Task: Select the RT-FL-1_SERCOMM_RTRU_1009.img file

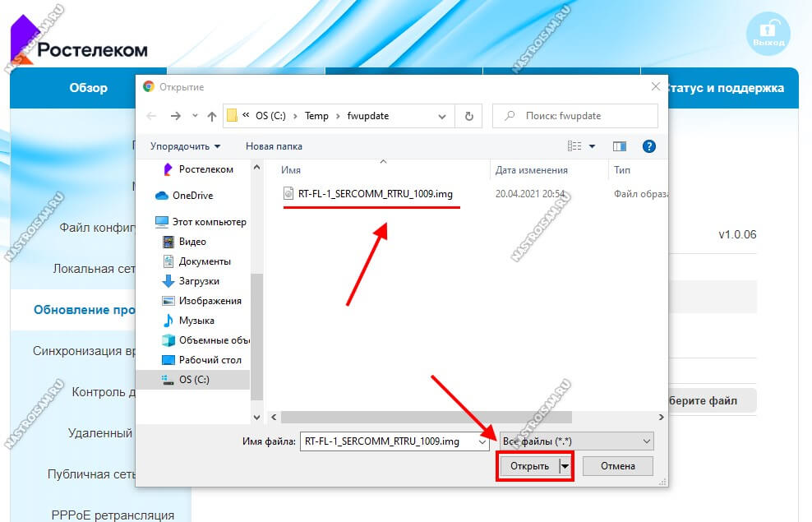Action: tap(374, 194)
